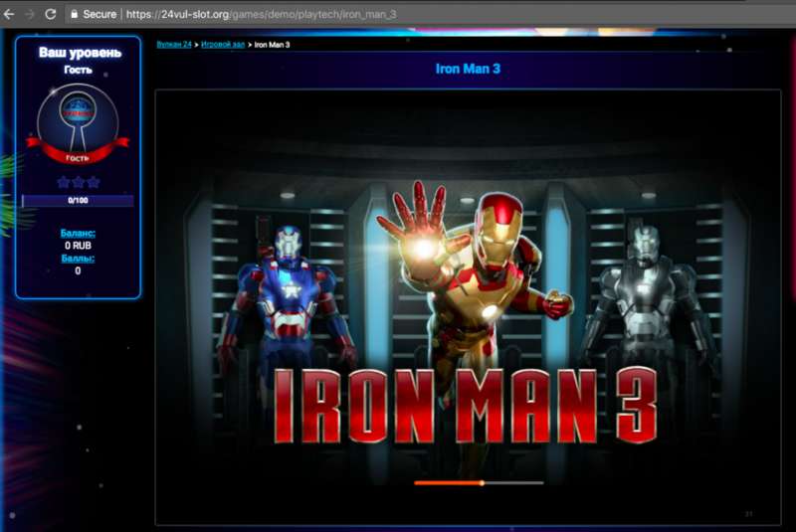Open the Вулкан 24 breadcrumb link
The height and width of the screenshot is (532, 796).
pos(174,45)
